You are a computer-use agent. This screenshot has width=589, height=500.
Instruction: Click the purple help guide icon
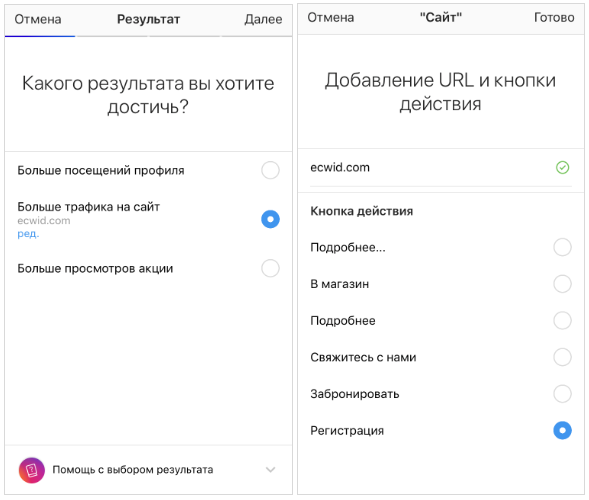point(32,470)
